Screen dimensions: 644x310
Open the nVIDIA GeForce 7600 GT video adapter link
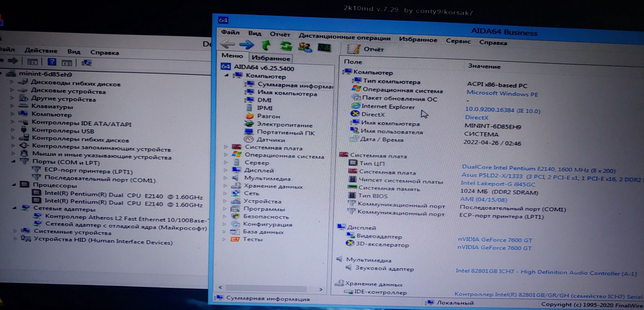(495, 240)
